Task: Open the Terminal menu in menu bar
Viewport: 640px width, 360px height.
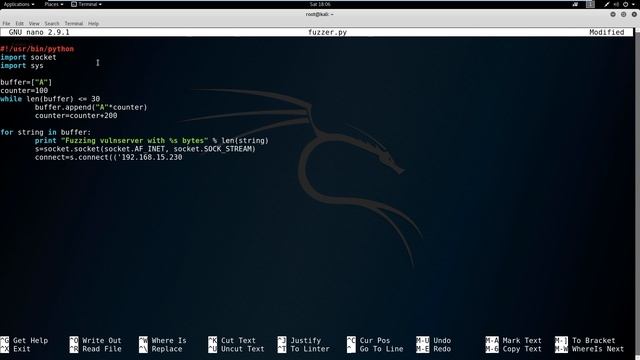Action: click(73, 24)
